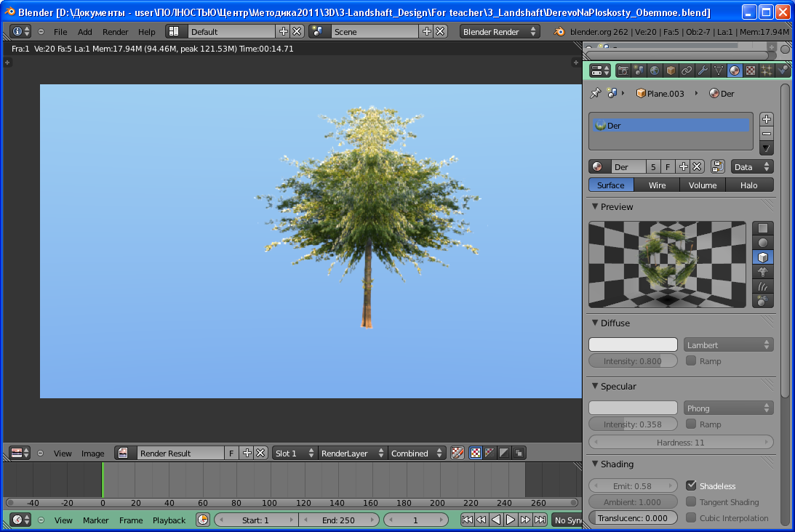Enable Tangent Shading checkbox
Screen dimensions: 795x532
[x=691, y=501]
